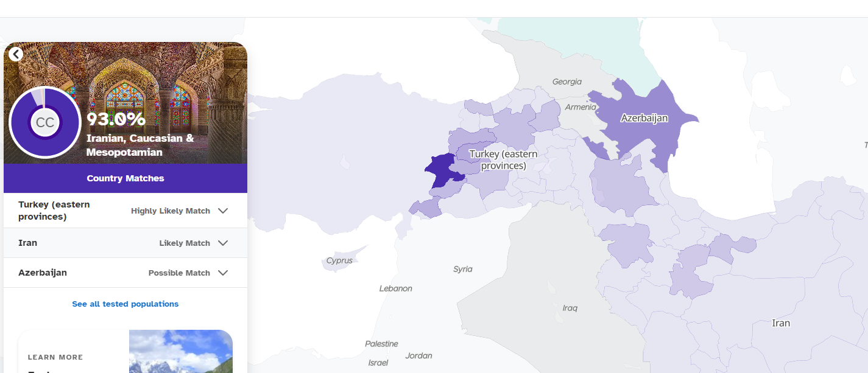Click the 93.0% ethnicity percentage heading
The image size is (868, 373).
(116, 119)
